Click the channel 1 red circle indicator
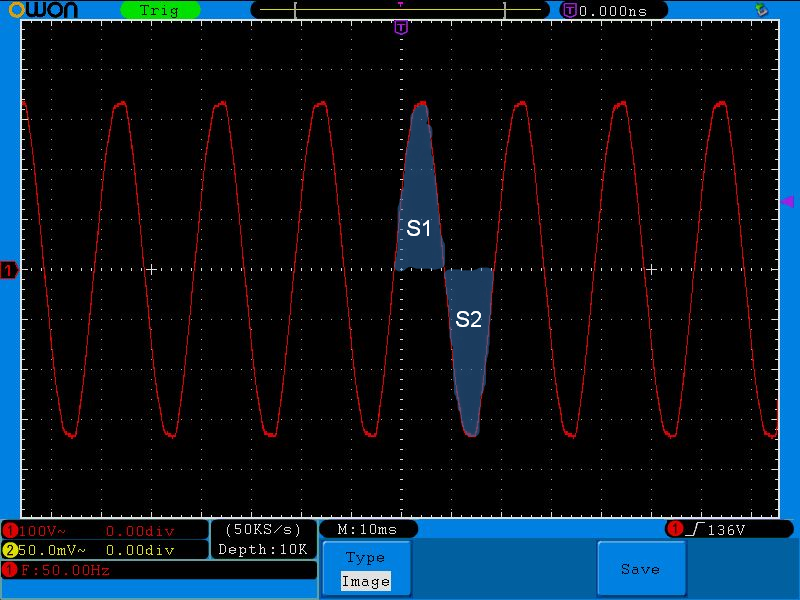The width and height of the screenshot is (800, 600). (x=10, y=531)
